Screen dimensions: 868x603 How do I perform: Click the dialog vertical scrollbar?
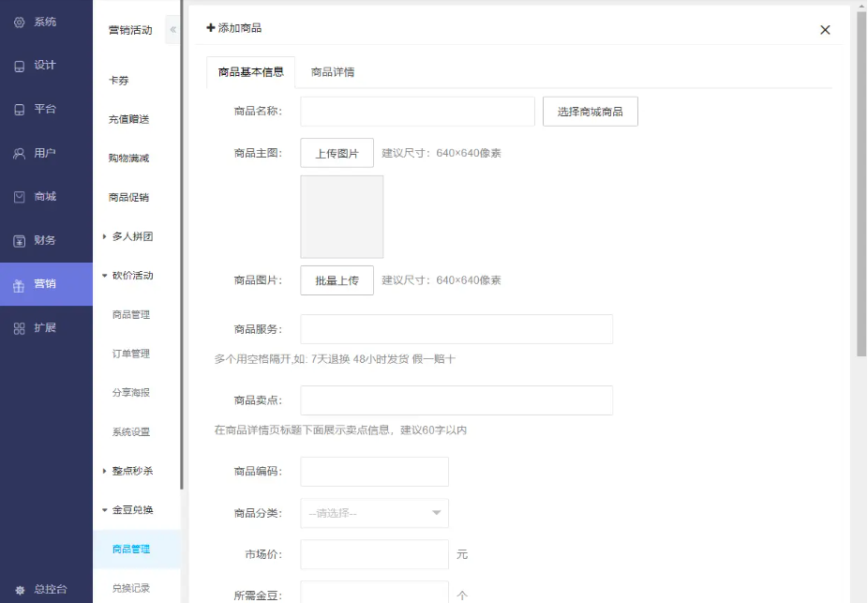point(861,183)
